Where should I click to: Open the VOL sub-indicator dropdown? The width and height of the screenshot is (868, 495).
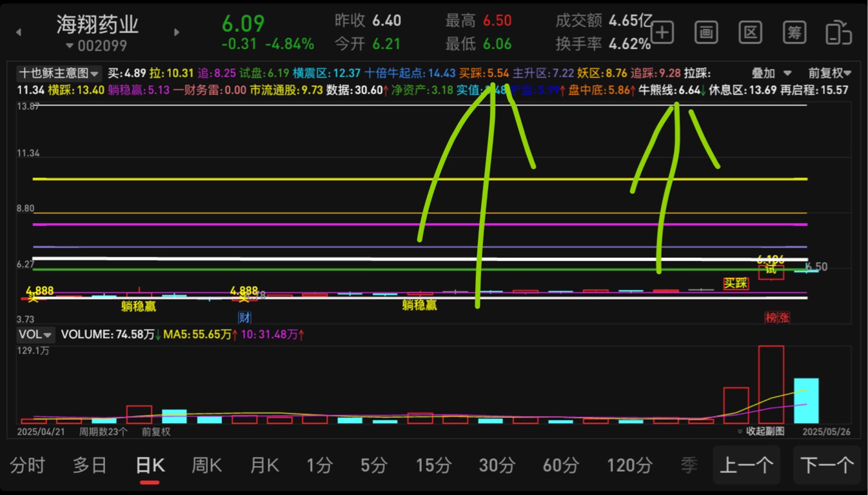click(x=35, y=335)
